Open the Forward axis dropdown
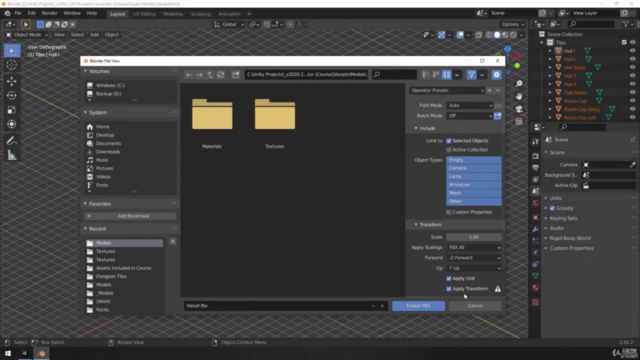The width and height of the screenshot is (640, 360). point(474,258)
